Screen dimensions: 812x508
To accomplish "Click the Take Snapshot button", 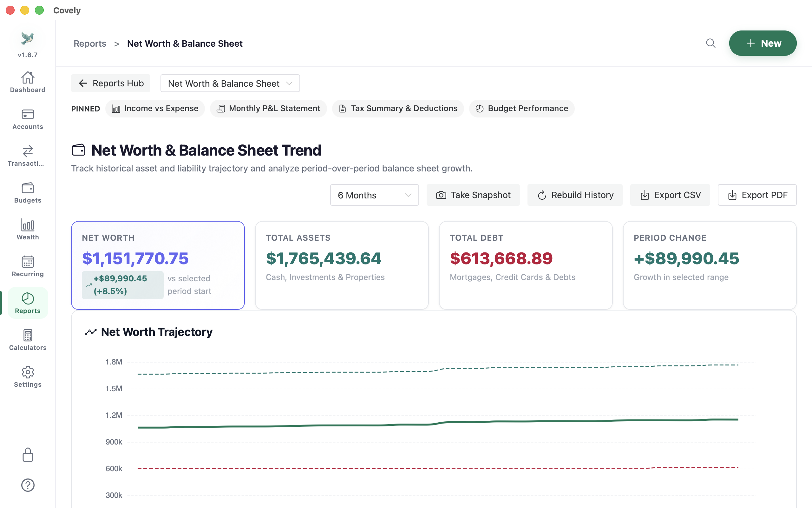I will (473, 195).
